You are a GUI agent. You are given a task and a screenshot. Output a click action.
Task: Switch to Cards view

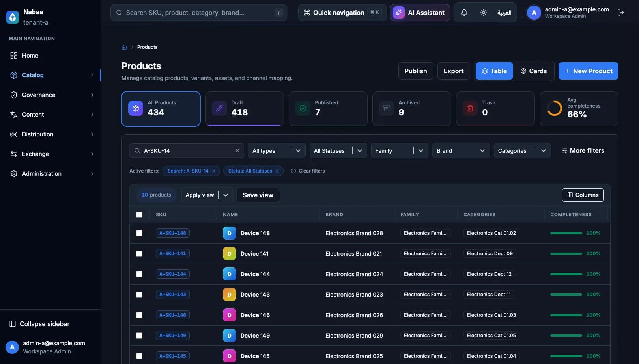pyautogui.click(x=534, y=71)
